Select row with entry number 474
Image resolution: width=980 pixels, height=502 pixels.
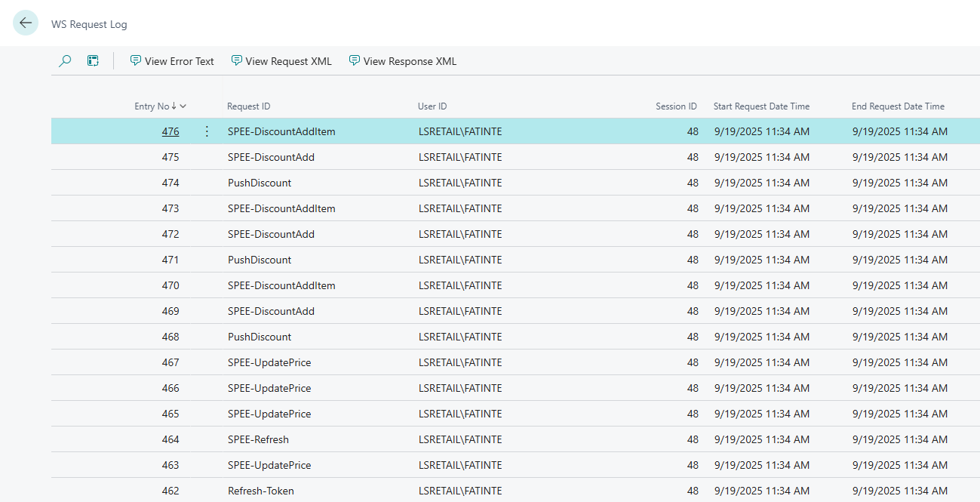(x=171, y=183)
